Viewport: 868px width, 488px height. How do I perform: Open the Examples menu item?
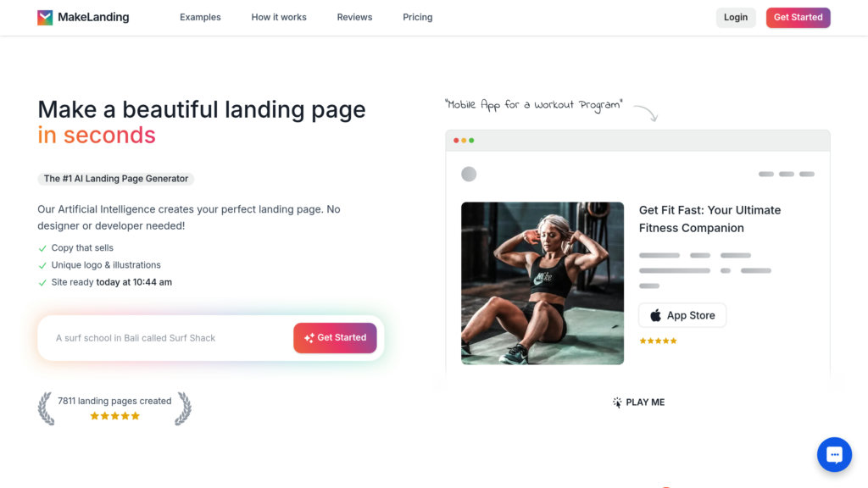[x=200, y=17]
